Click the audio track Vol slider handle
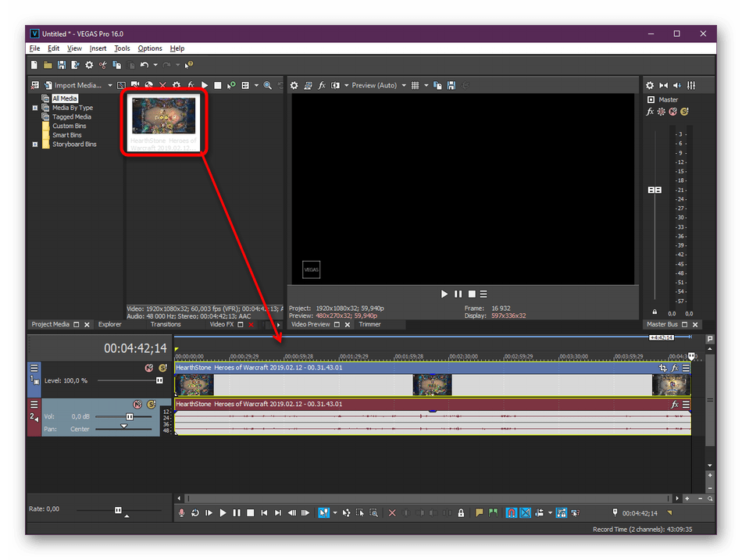 tap(130, 417)
